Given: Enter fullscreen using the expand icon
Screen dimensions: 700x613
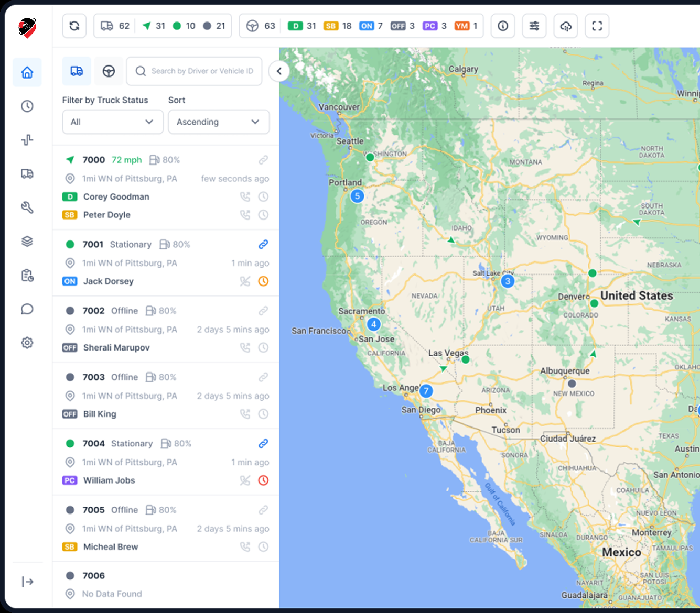Looking at the screenshot, I should point(597,26).
